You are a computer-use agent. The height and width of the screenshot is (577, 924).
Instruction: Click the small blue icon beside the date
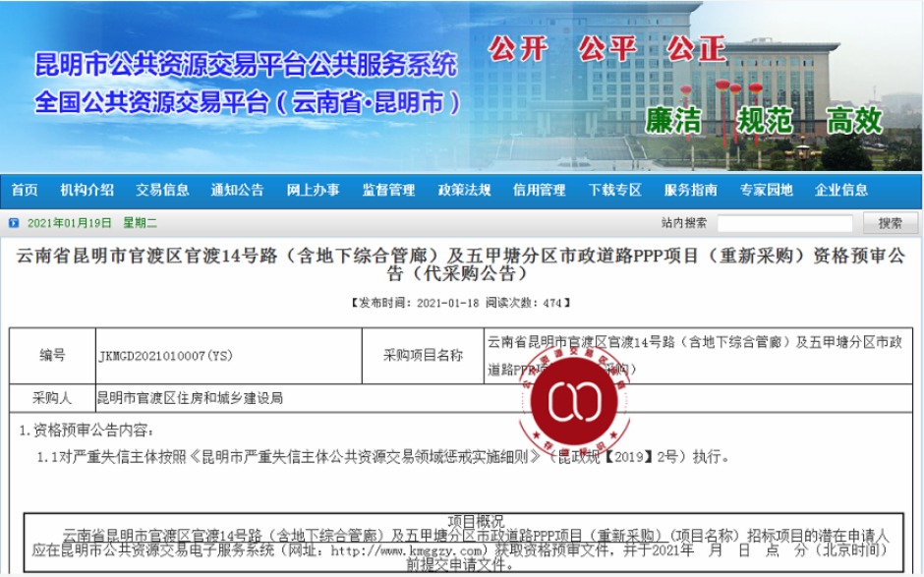[x=14, y=223]
